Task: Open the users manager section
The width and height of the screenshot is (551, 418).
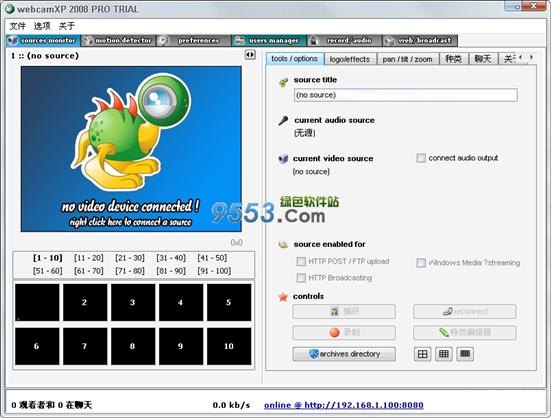Action: (270, 41)
